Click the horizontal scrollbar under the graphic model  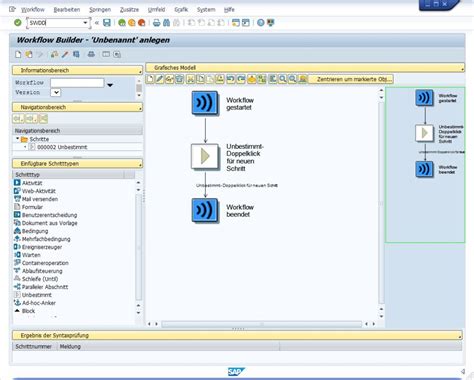click(261, 324)
